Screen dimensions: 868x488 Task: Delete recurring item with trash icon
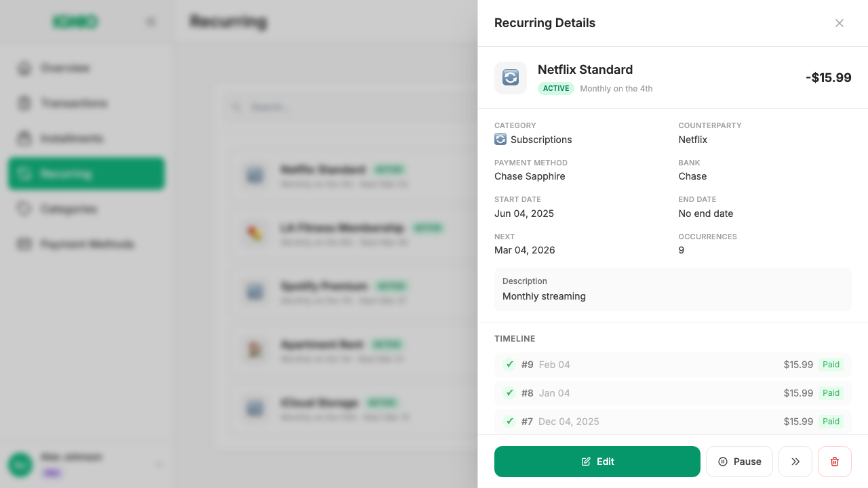pos(835,462)
